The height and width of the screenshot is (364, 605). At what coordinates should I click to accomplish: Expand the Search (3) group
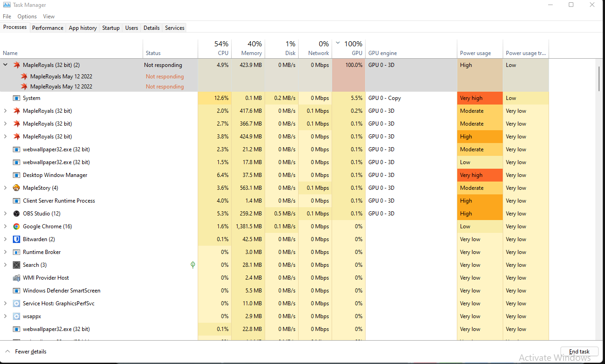pos(6,265)
